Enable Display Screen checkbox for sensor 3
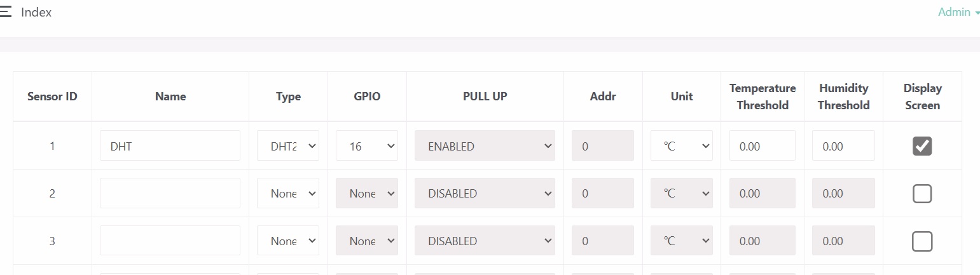The image size is (980, 275). point(922,241)
